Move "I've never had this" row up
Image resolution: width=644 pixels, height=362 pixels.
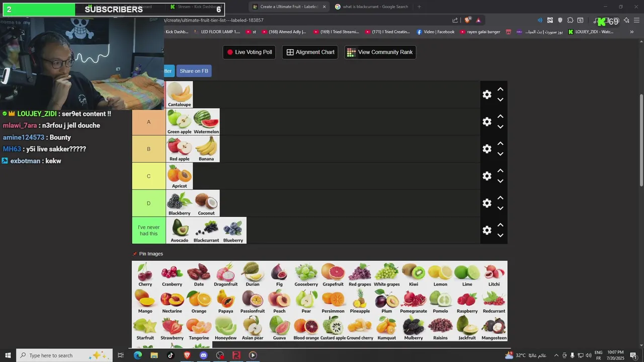(x=500, y=225)
